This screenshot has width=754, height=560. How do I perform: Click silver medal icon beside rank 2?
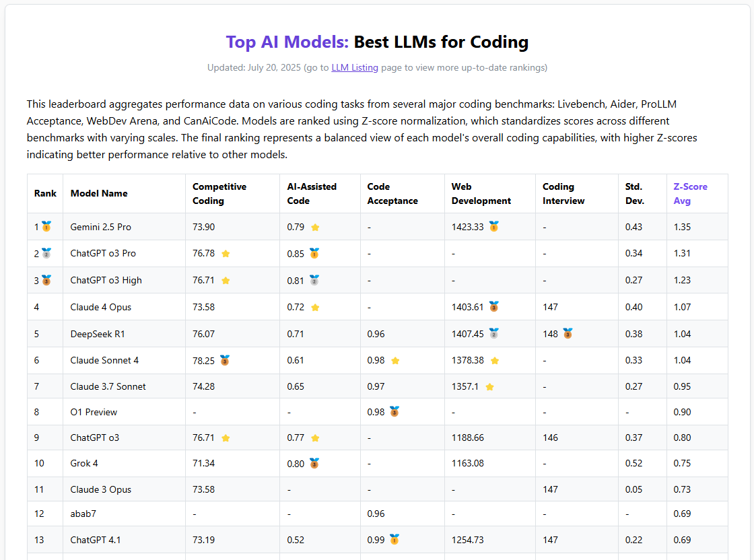(46, 254)
